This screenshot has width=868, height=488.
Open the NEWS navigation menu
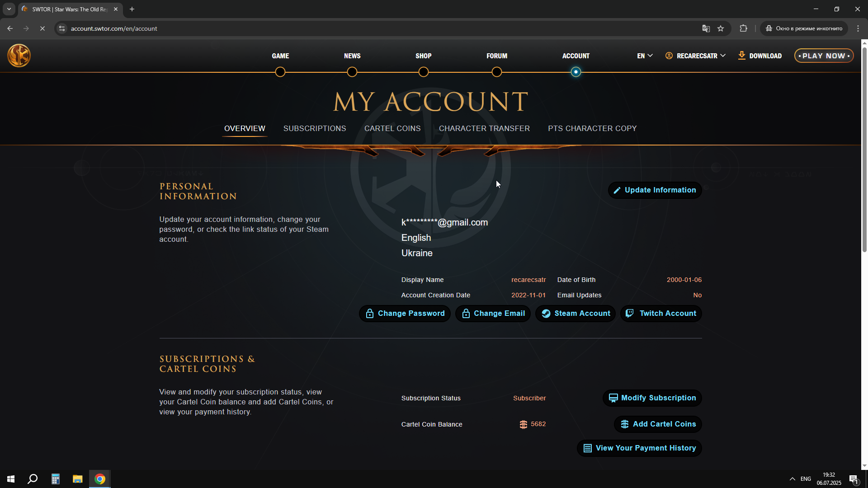pos(352,56)
